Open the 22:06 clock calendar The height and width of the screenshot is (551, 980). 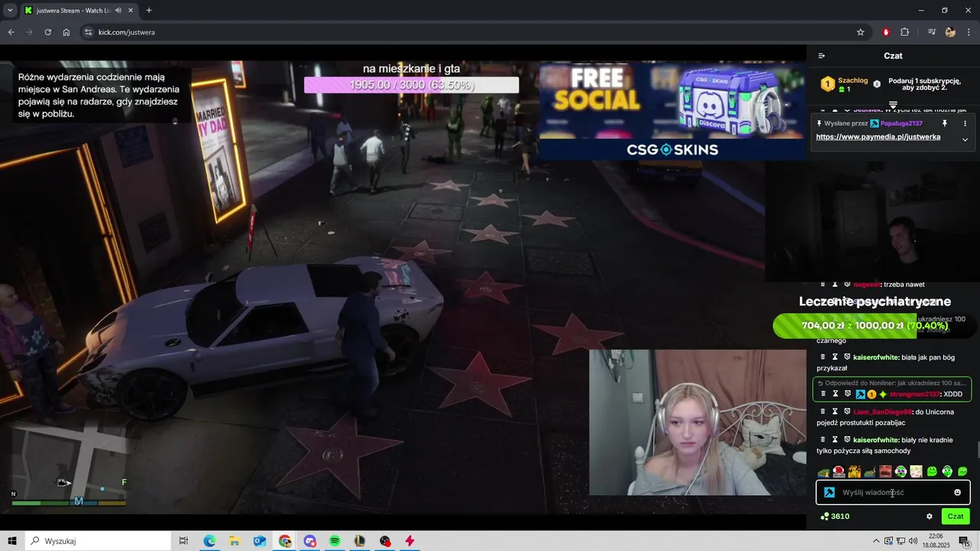tap(936, 541)
